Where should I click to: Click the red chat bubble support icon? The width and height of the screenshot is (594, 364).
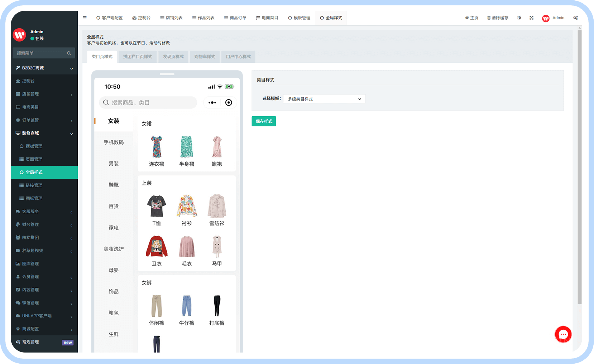(563, 335)
